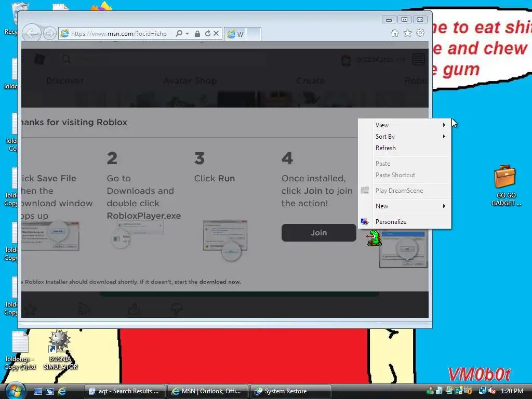The height and width of the screenshot is (399, 532).
Task: Launch Internet Explorer from quick launch
Action: pyautogui.click(x=62, y=391)
